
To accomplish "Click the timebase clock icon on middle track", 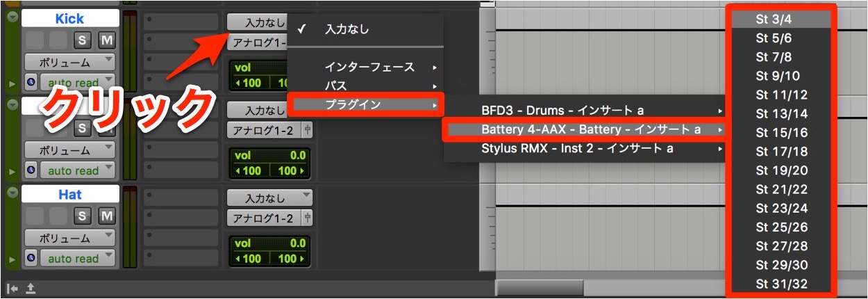I will point(31,170).
